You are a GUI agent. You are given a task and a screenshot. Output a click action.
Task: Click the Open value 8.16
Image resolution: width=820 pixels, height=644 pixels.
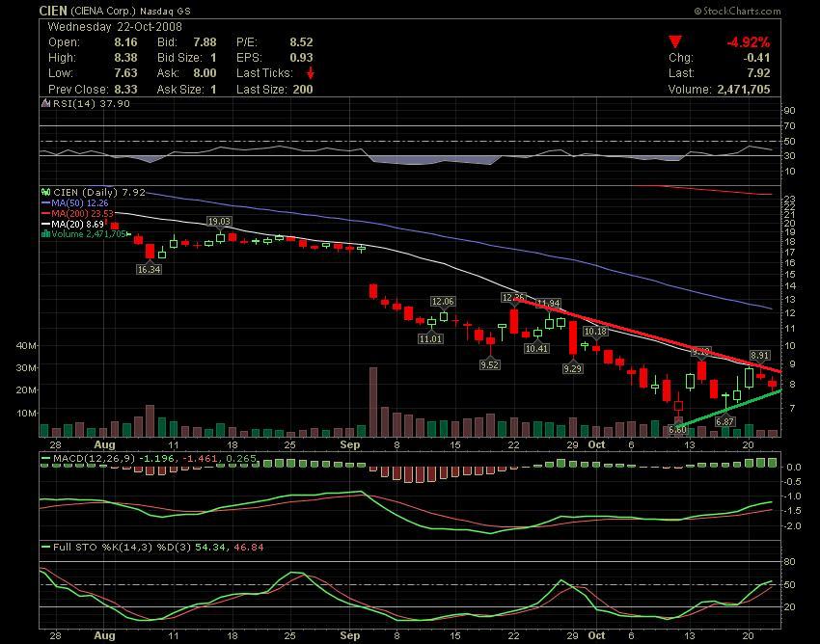[125, 42]
